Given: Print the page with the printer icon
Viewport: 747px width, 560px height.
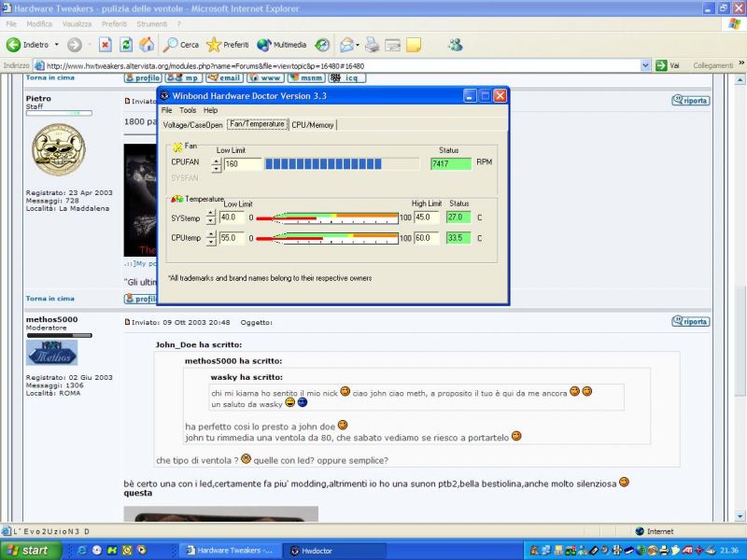Looking at the screenshot, I should (x=372, y=45).
